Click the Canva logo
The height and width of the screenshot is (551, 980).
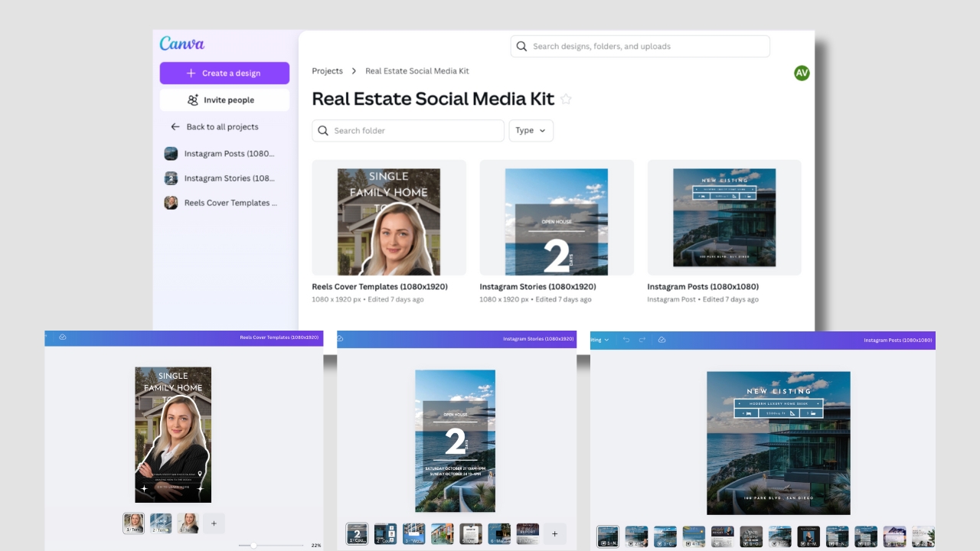point(182,44)
